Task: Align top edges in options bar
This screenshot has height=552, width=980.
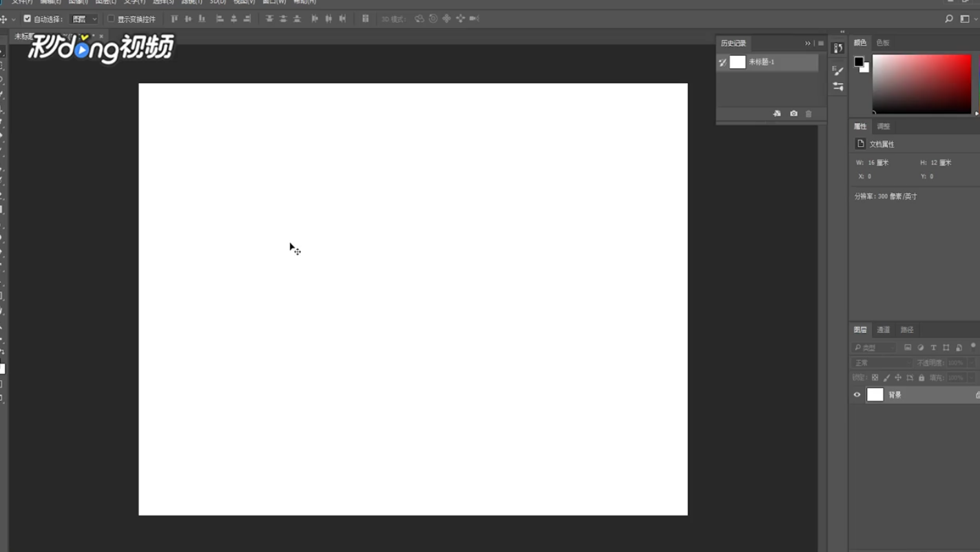Action: (x=174, y=19)
